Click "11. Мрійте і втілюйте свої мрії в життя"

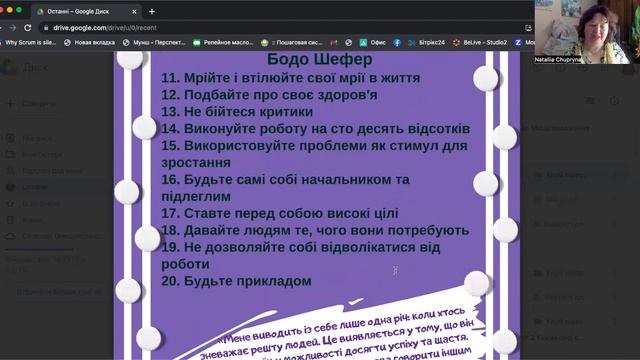(290, 78)
